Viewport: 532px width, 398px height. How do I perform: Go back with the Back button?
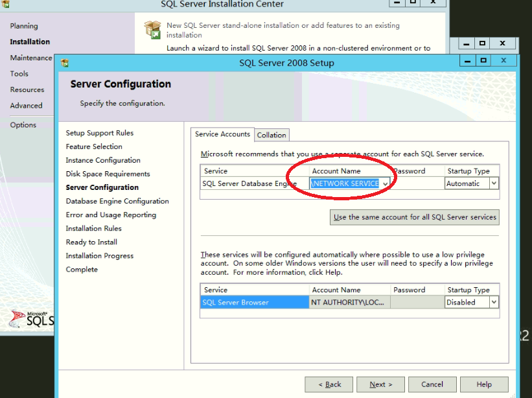[329, 384]
